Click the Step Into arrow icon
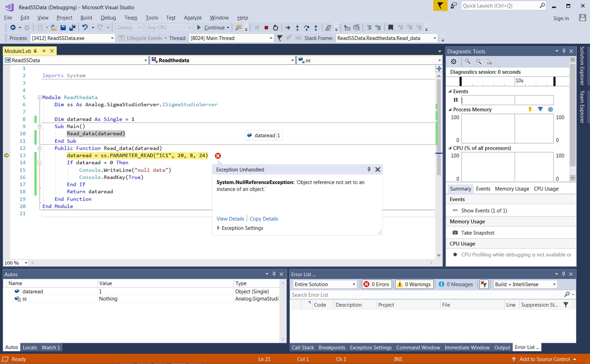The image size is (590, 364). pos(297,28)
